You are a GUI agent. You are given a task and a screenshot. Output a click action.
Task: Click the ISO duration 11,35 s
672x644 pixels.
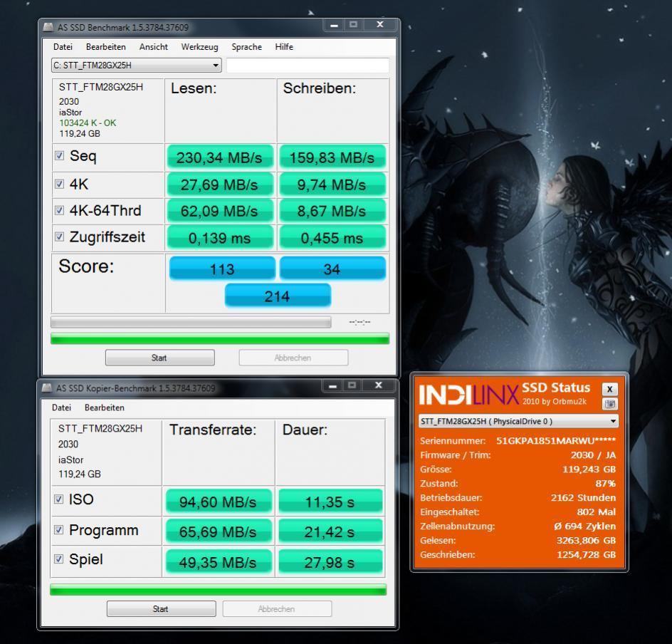click(x=330, y=502)
